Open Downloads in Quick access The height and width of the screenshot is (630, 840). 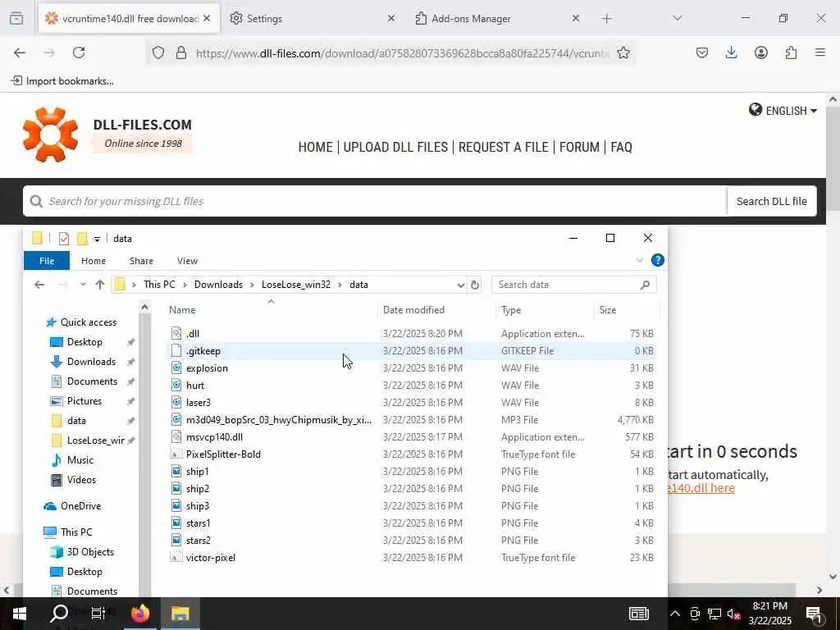coord(91,362)
